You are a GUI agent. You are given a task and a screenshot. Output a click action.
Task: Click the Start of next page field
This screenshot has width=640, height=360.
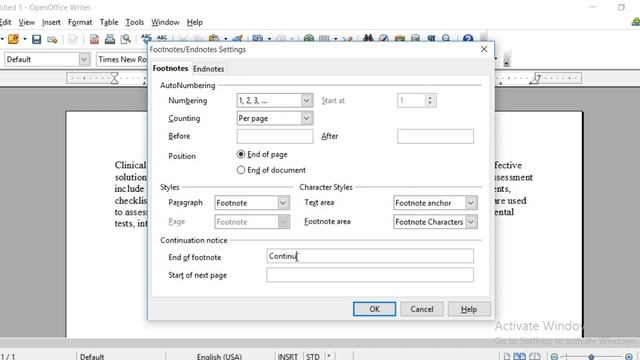click(x=370, y=275)
